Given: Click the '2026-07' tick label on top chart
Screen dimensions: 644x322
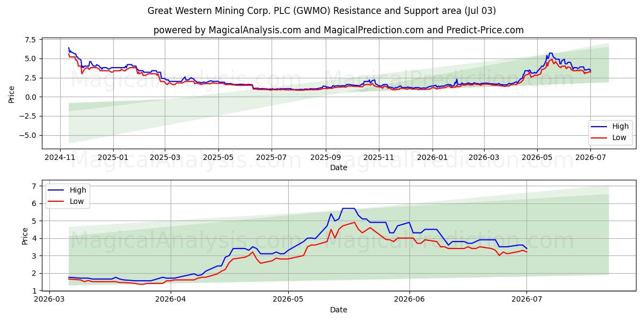Looking at the screenshot, I should (590, 157).
